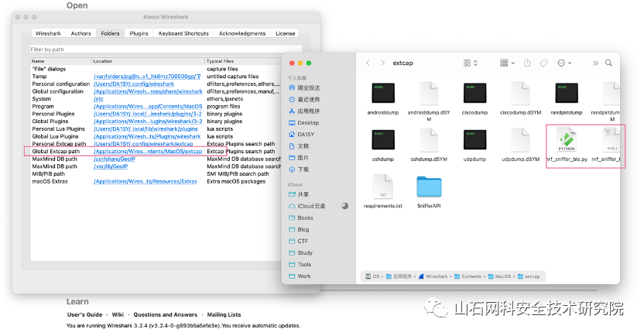
Task: Select the udpdump.dSYM file icon
Action: tap(520, 140)
